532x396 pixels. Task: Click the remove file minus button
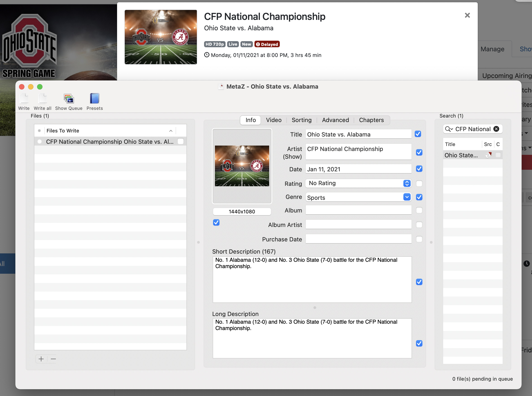[53, 359]
